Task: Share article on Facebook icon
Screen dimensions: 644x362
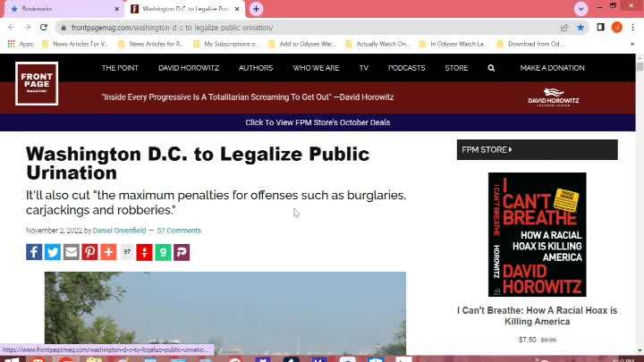Action: [34, 252]
